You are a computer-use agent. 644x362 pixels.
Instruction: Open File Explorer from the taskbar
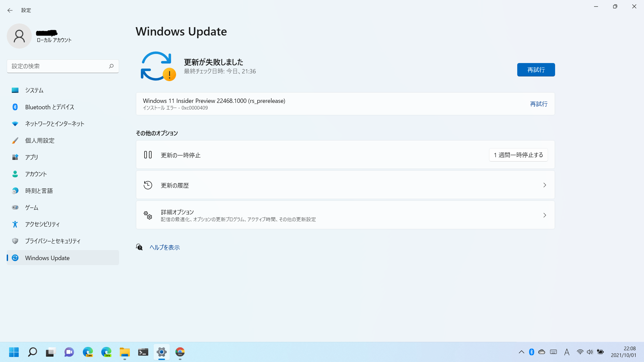pyautogui.click(x=124, y=352)
